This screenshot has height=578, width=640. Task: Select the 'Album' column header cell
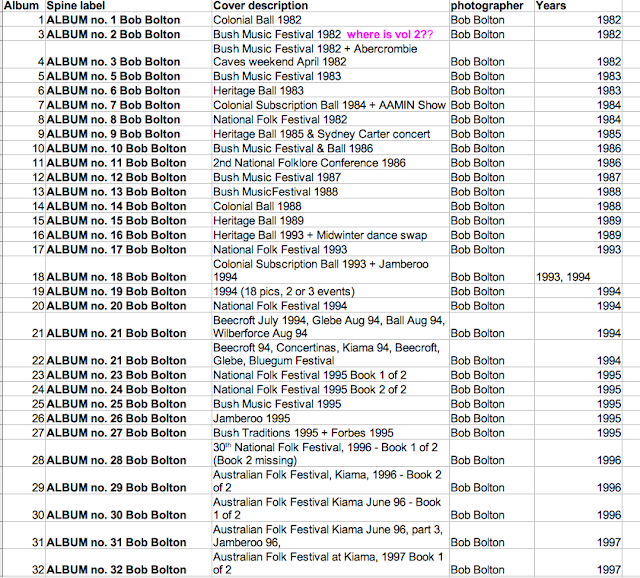pyautogui.click(x=23, y=6)
